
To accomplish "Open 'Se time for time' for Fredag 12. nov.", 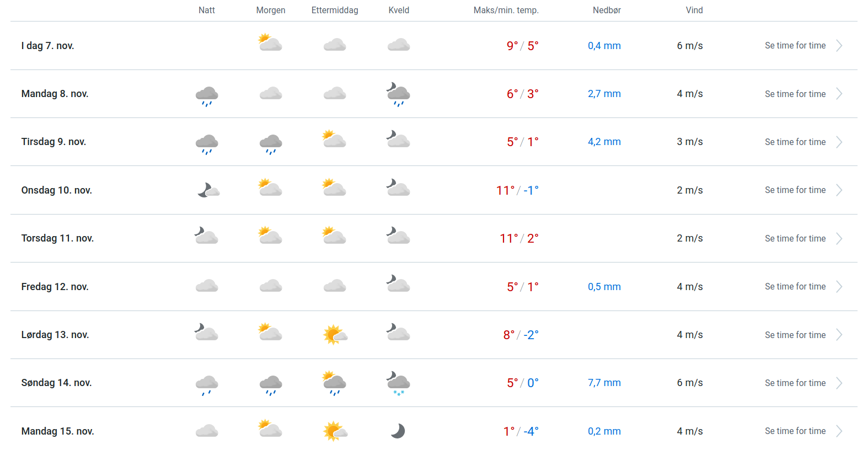I will (795, 287).
